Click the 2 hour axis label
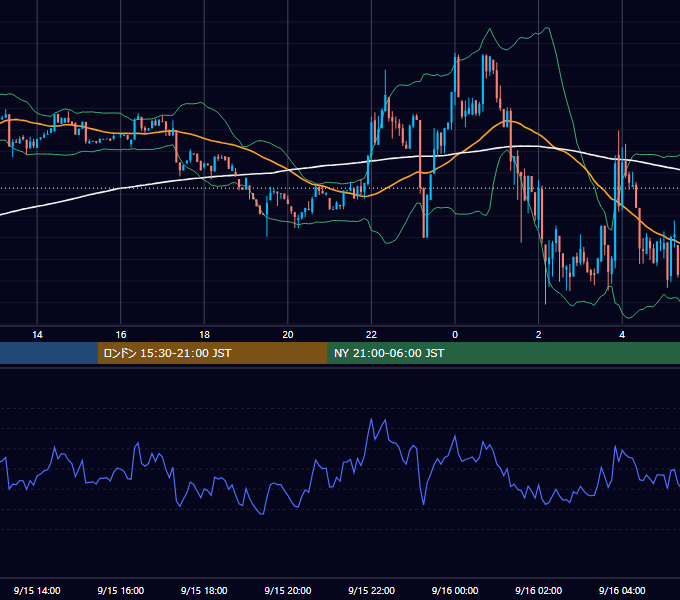680x600 pixels. 539,334
